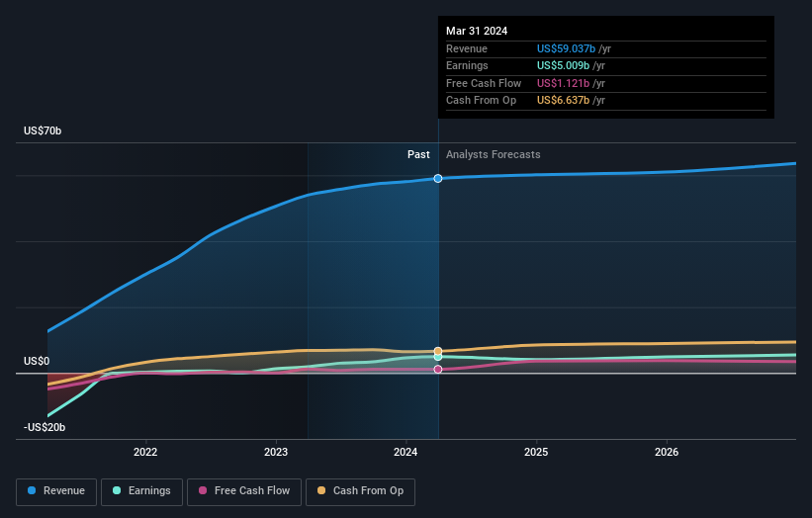Toggle the Revenue legend series
The image size is (812, 518).
coord(56,491)
